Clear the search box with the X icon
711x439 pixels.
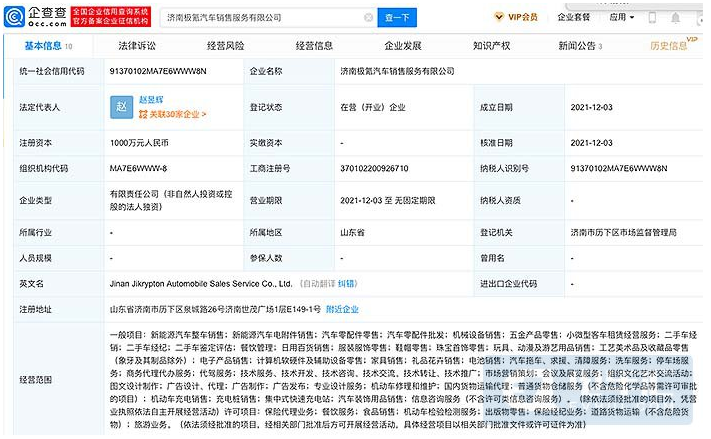click(369, 17)
